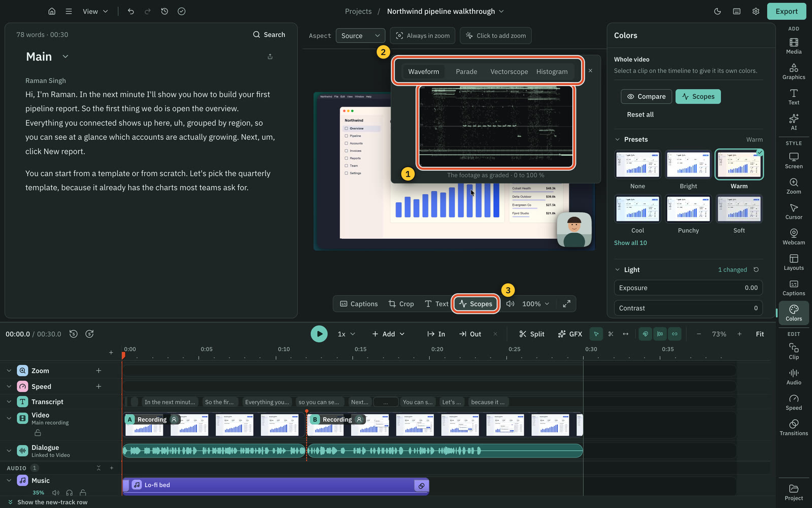Split the clip at playhead
812x508 pixels.
(531, 334)
